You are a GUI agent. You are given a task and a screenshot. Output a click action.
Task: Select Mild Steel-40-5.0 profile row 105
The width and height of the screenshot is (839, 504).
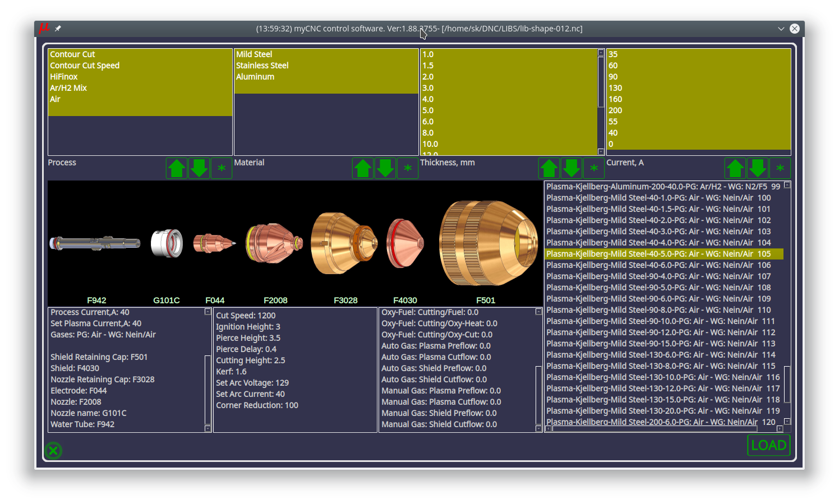point(664,254)
